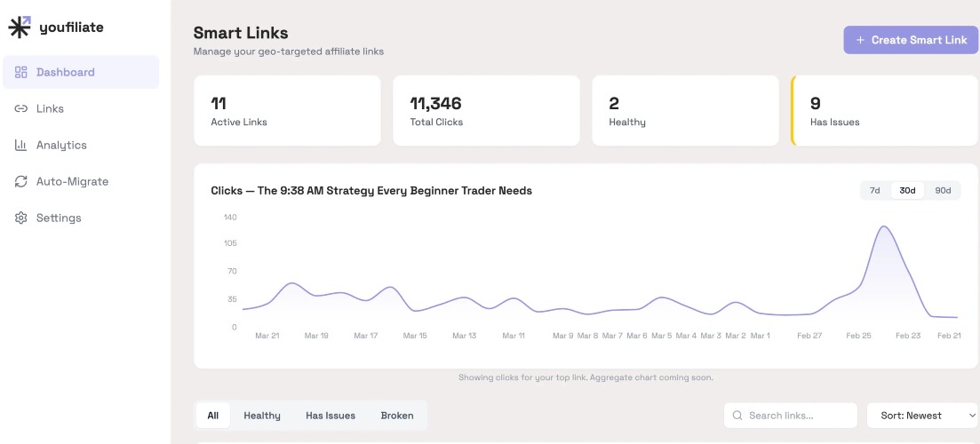Click the search magnifier icon

click(x=737, y=416)
